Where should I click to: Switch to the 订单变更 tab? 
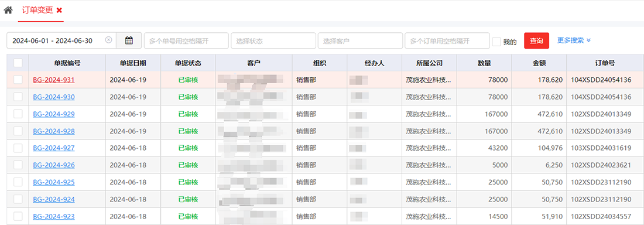pyautogui.click(x=37, y=11)
